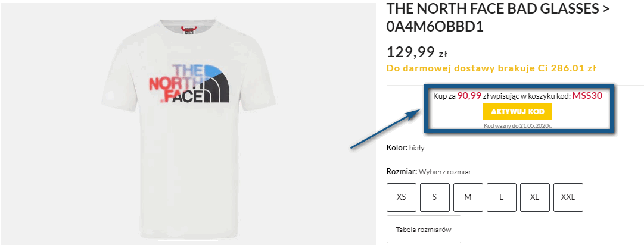Select size XS
Image resolution: width=644 pixels, height=245 pixels.
click(x=402, y=197)
